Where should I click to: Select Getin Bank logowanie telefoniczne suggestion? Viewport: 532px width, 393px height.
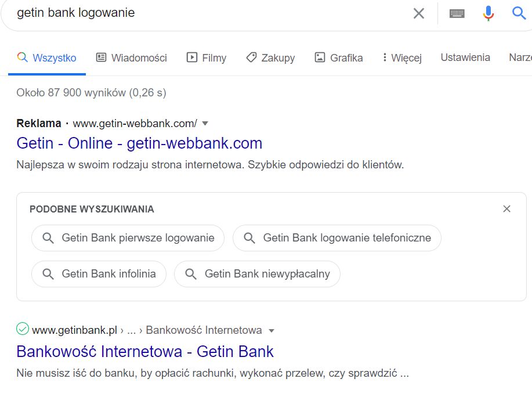tap(337, 238)
